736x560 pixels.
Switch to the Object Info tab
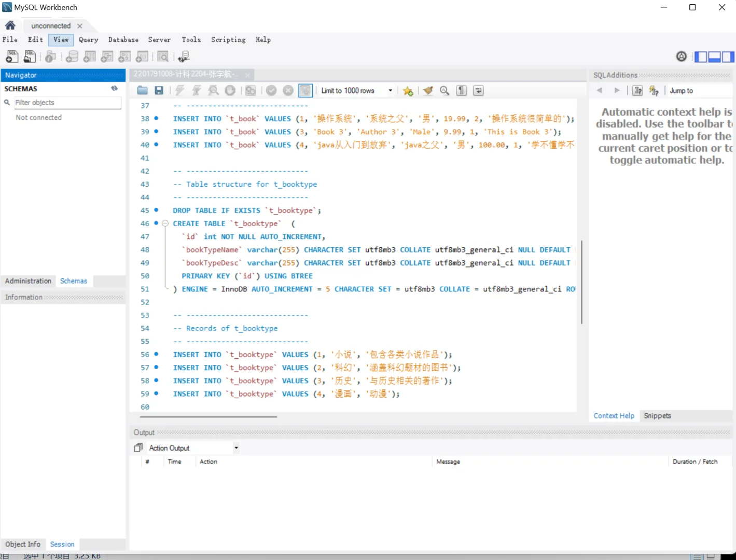click(x=23, y=544)
